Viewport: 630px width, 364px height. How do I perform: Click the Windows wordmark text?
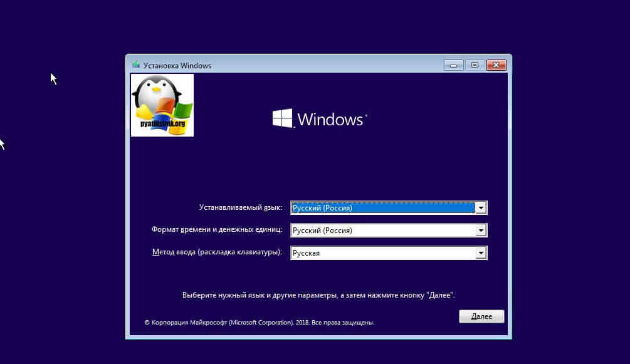click(331, 119)
